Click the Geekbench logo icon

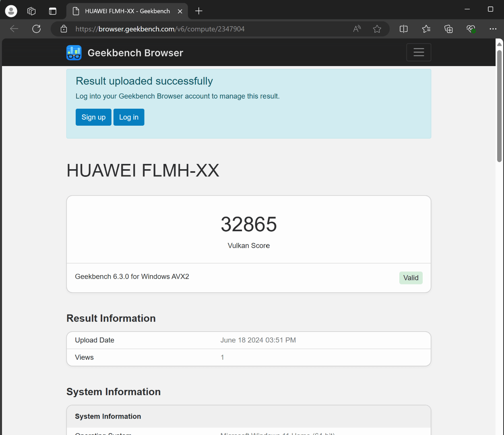pos(74,53)
